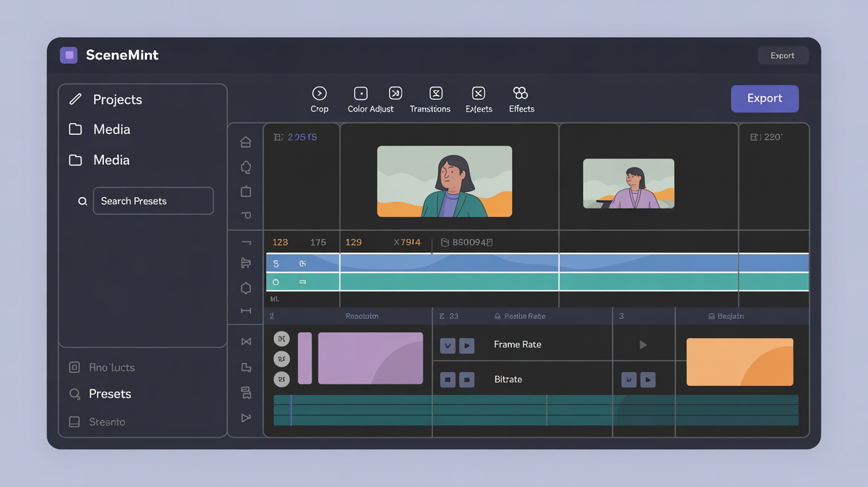Click the purple playhead marker on bottom timeline
Viewport: 868px width, 487px height.
click(x=291, y=410)
